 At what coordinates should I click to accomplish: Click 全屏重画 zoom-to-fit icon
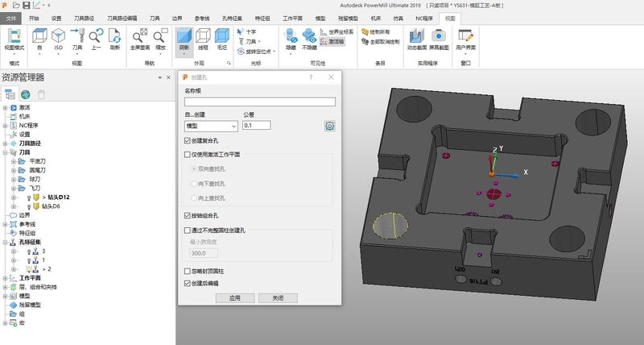click(139, 39)
